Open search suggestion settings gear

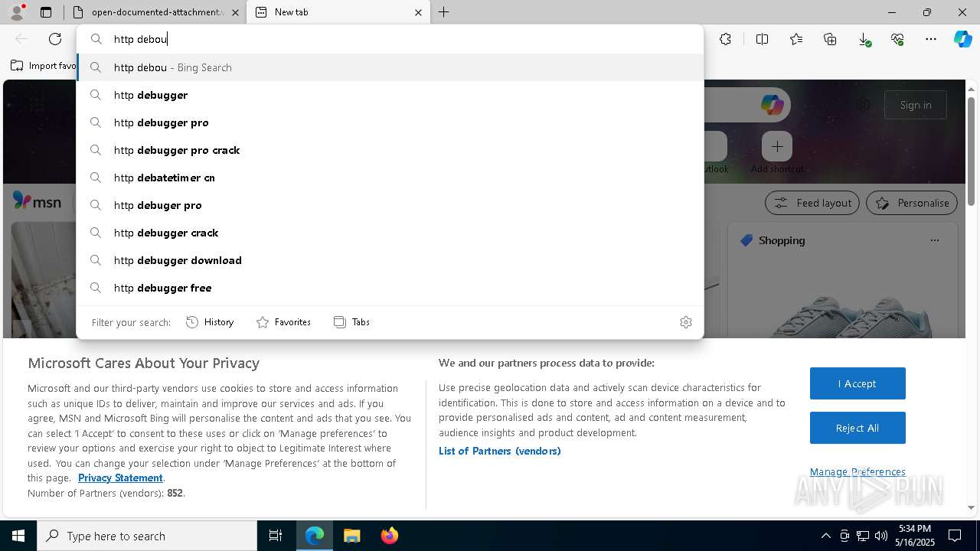(686, 322)
